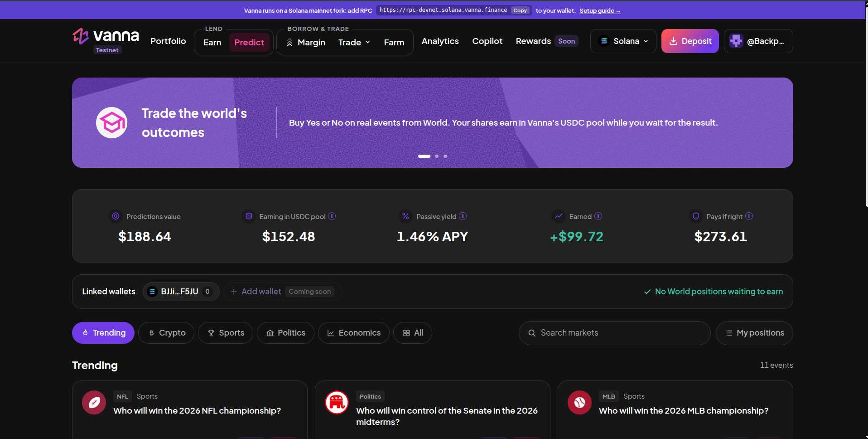Expand the Trade dropdown menu

click(x=354, y=42)
